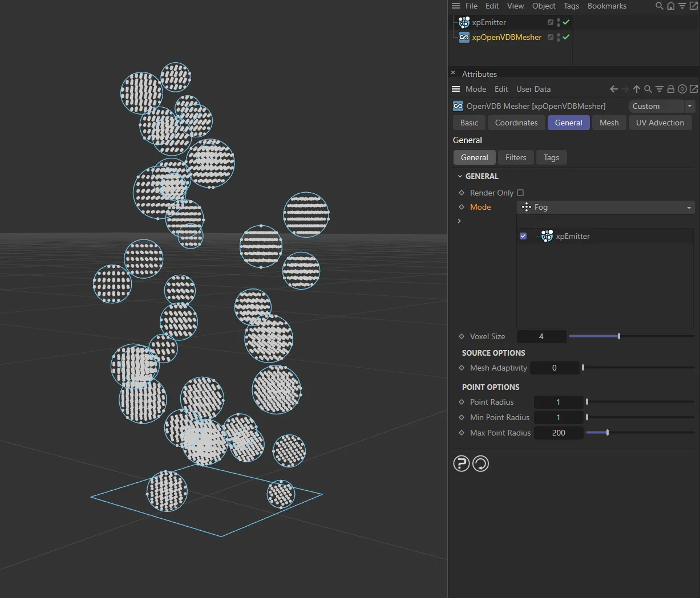Screen dimensions: 700x598
Task: Go back with the Attributes left arrow
Action: (x=614, y=90)
